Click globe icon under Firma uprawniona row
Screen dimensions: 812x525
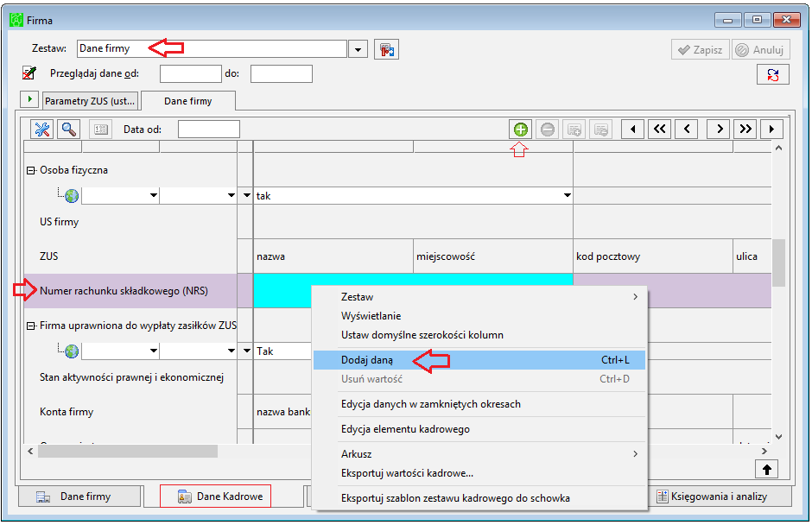click(72, 351)
